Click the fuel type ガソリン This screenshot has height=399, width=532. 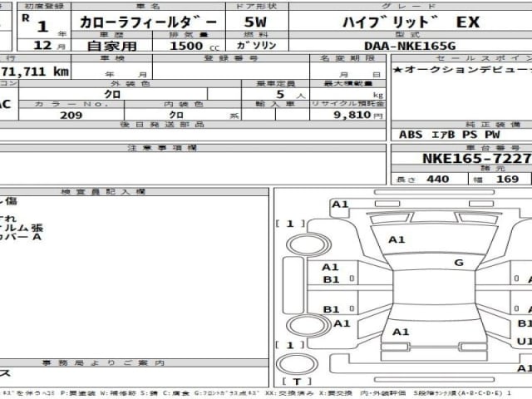click(257, 46)
